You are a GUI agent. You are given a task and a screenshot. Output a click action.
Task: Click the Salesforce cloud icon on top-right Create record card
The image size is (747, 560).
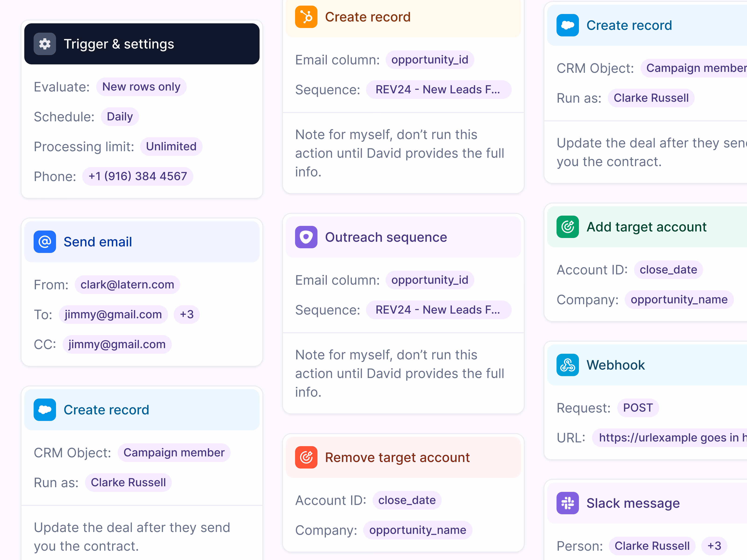(567, 25)
